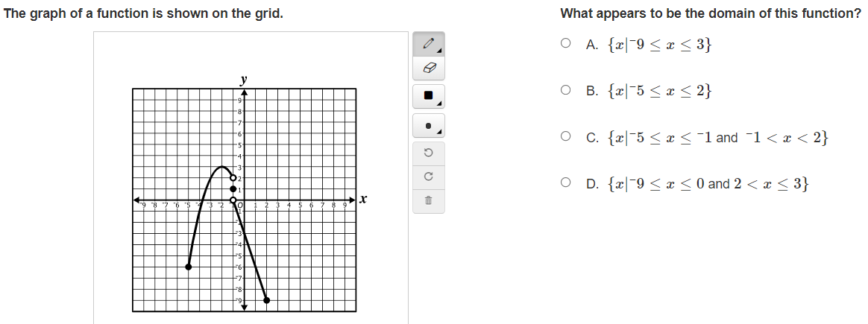Select radio button for answer A

point(567,44)
